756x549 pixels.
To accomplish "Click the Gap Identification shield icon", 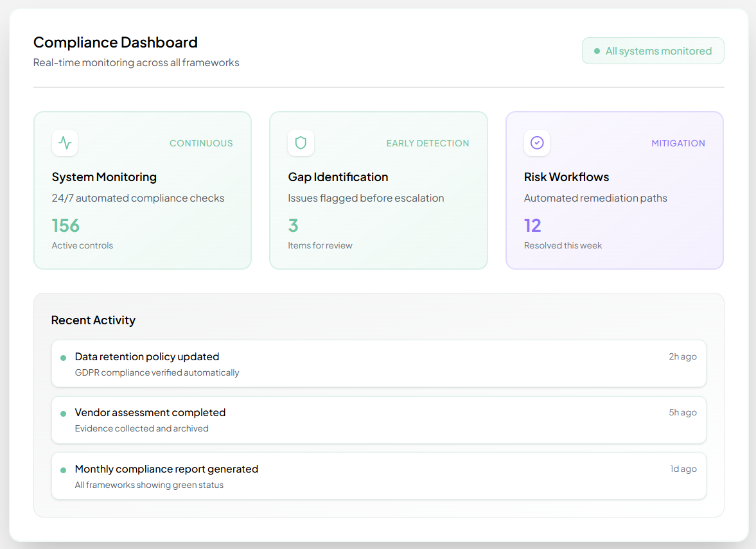I will pyautogui.click(x=301, y=143).
